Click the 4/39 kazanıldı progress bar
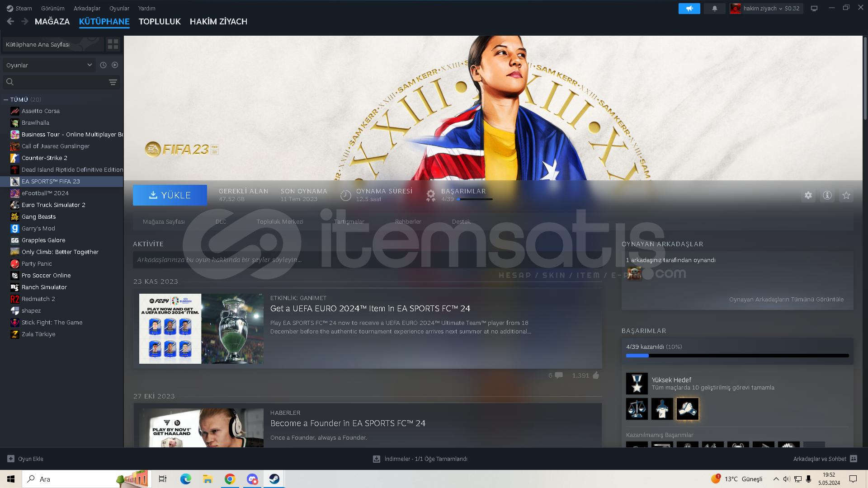This screenshot has width=868, height=488. (x=737, y=356)
